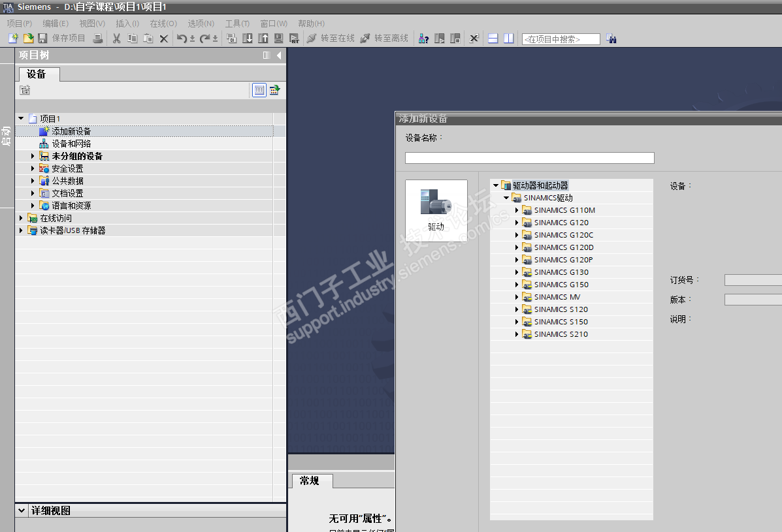Click the Start simulation monitor icon
Viewport: 782px width, 532px height.
[x=279, y=39]
